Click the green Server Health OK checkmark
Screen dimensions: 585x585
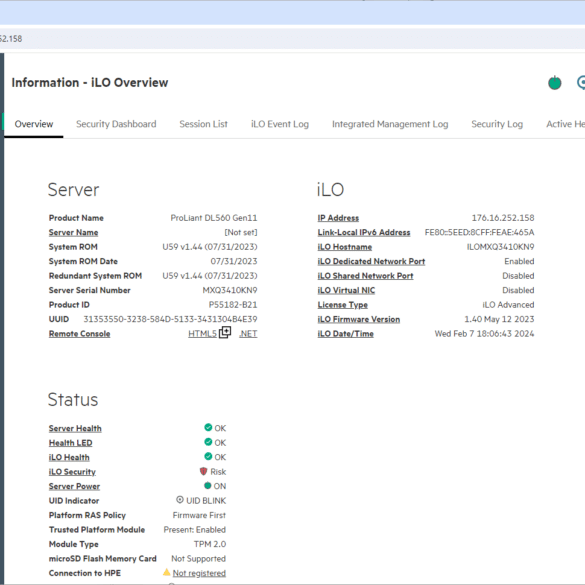[x=208, y=427]
